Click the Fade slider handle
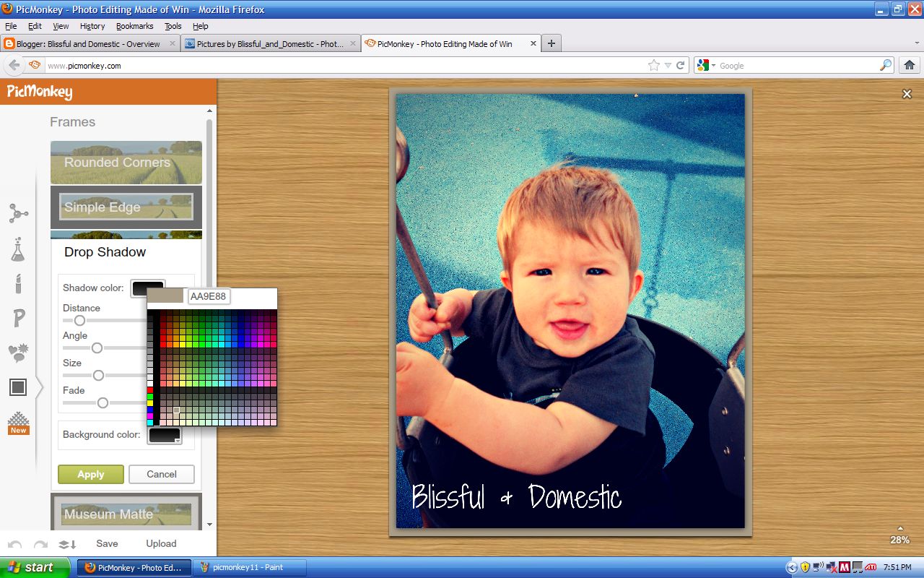 click(103, 402)
